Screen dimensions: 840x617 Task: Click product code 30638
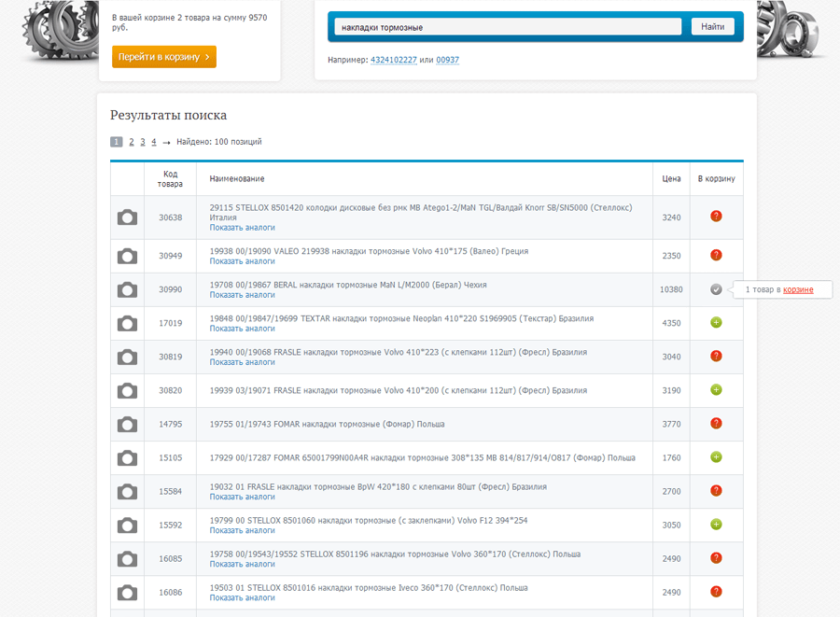[x=171, y=217]
